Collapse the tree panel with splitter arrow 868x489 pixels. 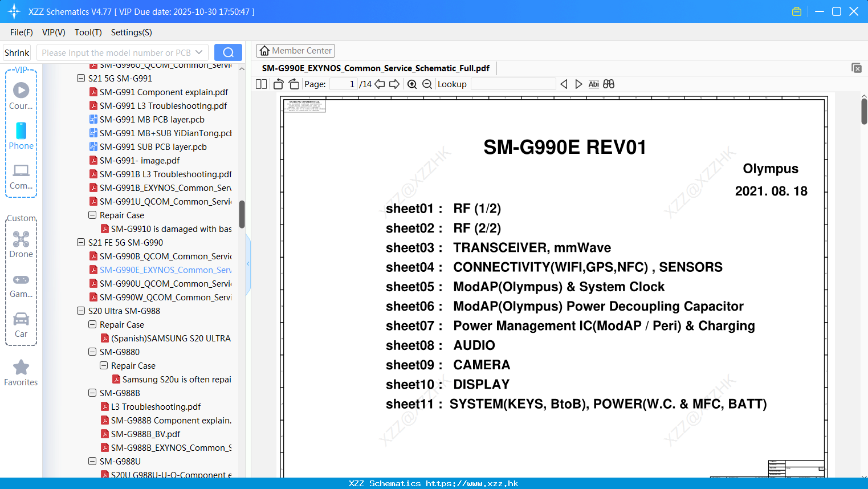click(248, 263)
